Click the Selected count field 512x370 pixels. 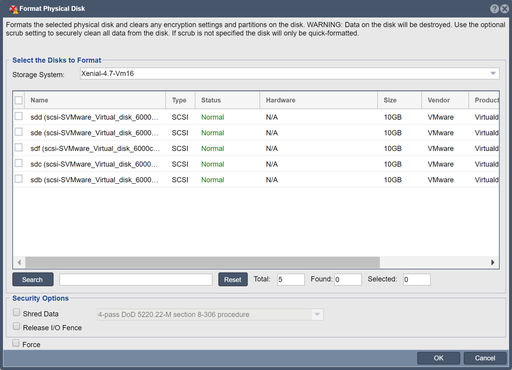click(x=417, y=279)
